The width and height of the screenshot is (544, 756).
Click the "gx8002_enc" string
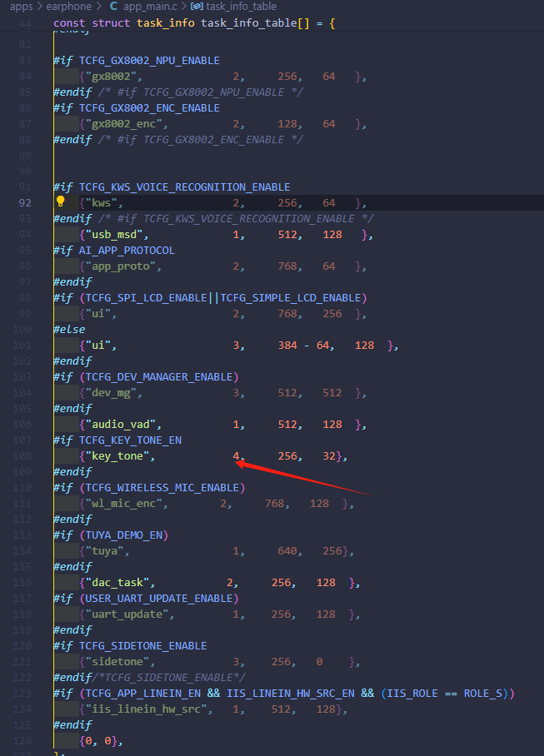pos(124,123)
